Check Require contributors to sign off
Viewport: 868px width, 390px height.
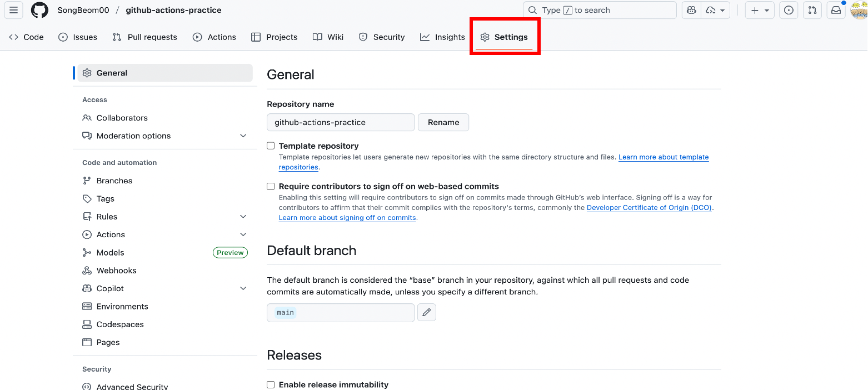click(x=271, y=186)
